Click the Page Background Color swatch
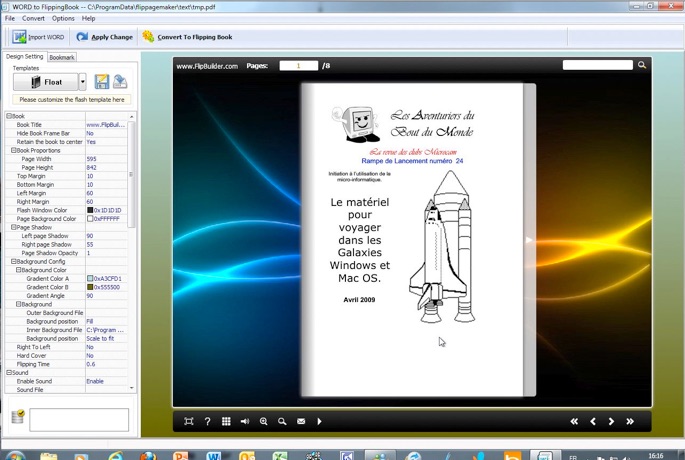Screen dimensions: 685x460 (90, 218)
